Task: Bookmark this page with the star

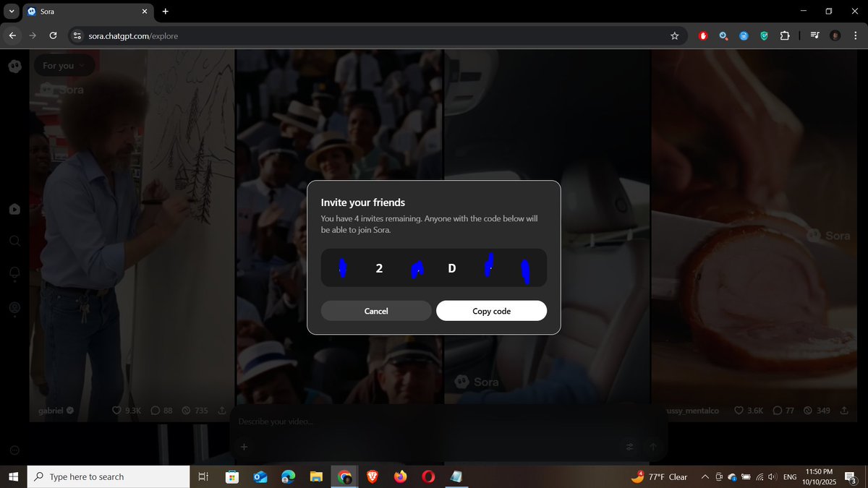Action: pyautogui.click(x=675, y=35)
